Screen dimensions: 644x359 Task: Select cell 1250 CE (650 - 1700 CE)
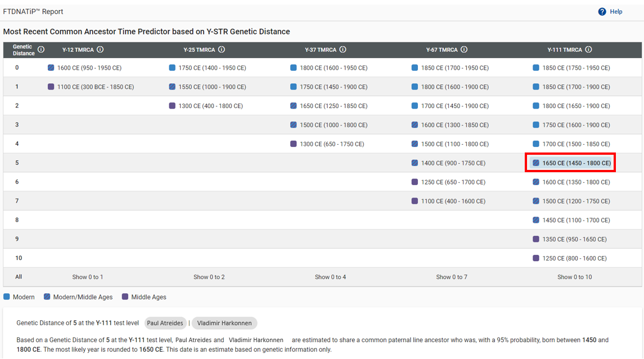pyautogui.click(x=448, y=182)
